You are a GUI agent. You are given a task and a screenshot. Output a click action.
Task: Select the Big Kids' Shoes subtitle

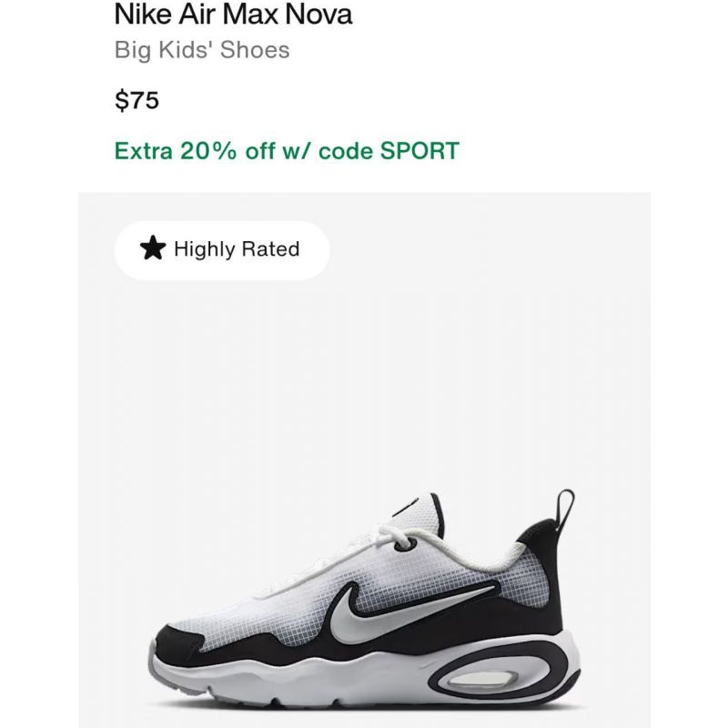202,50
